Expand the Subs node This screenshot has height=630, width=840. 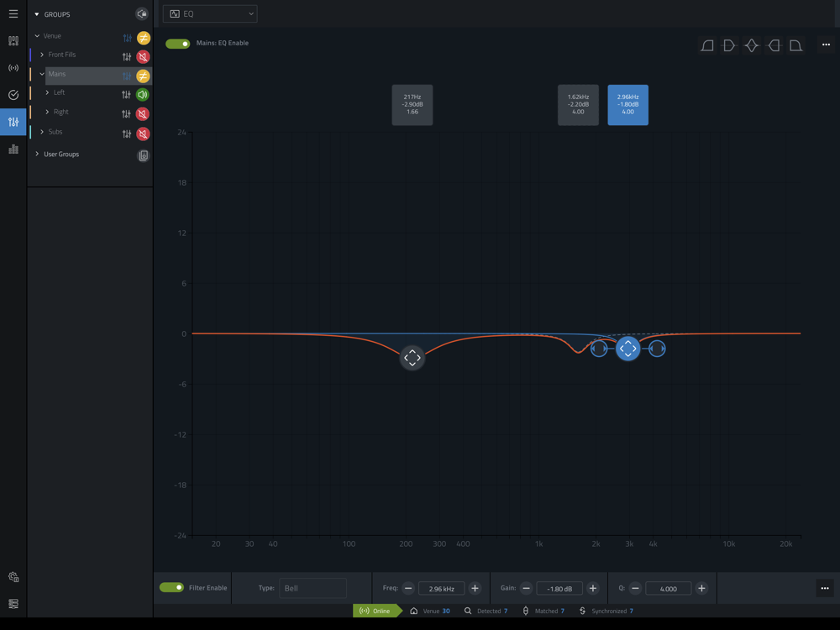pyautogui.click(x=42, y=132)
